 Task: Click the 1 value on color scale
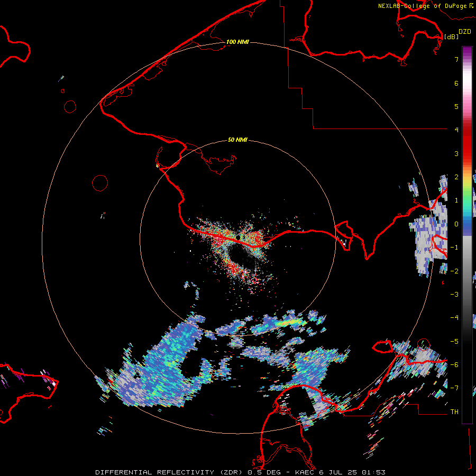(x=456, y=200)
